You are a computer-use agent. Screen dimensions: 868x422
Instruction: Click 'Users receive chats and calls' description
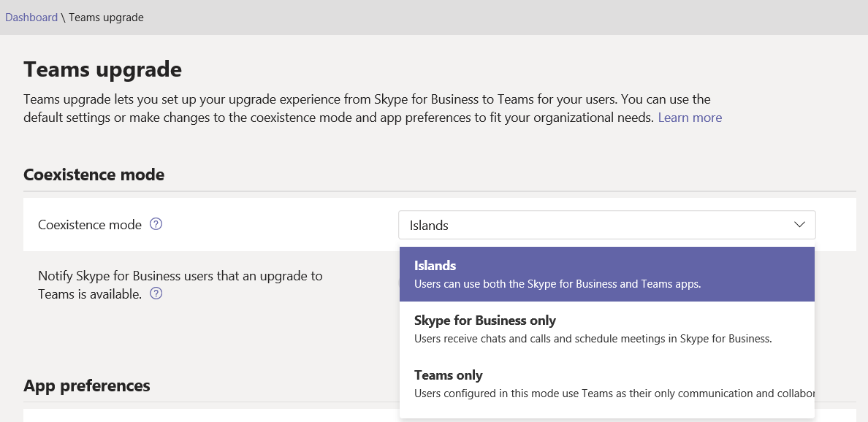click(593, 339)
